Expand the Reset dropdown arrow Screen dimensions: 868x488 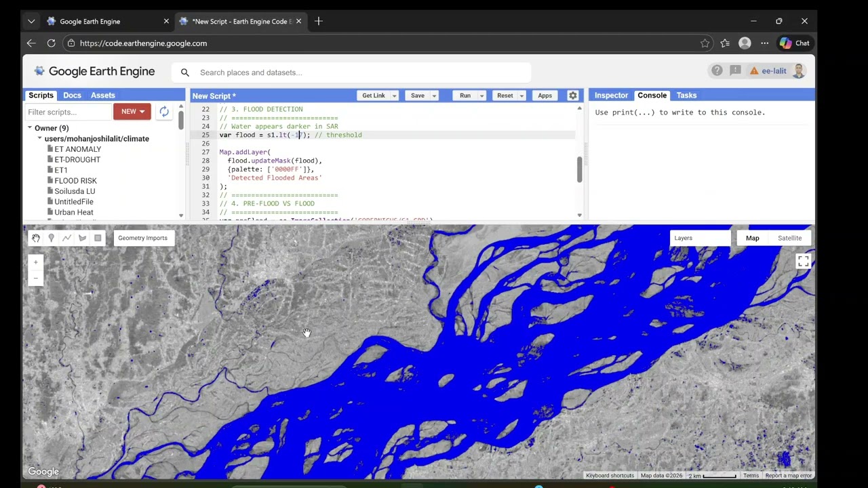coord(521,96)
